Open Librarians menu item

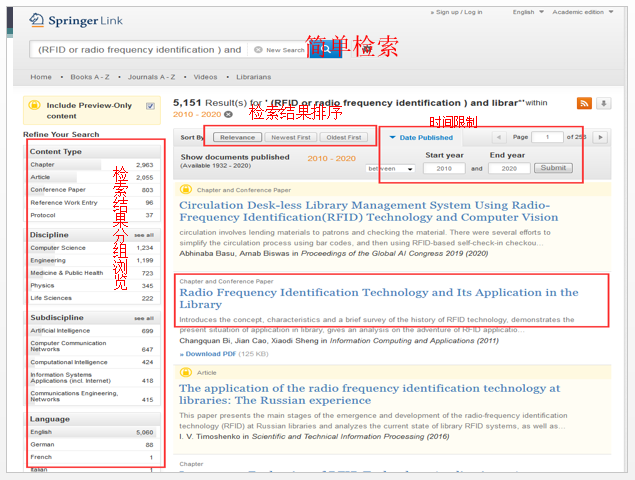[x=254, y=77]
